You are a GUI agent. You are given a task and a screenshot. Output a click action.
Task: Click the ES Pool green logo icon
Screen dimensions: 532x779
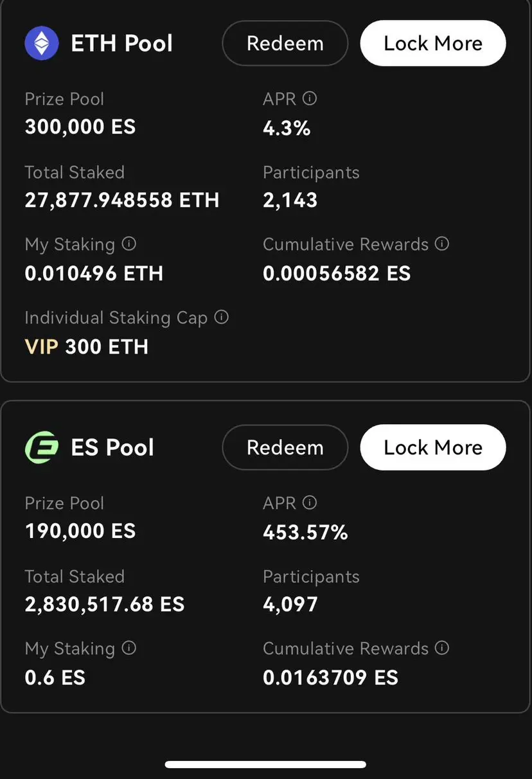pos(42,447)
